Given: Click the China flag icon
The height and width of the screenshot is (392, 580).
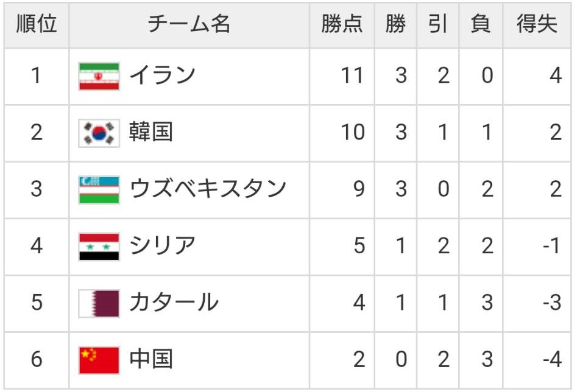Looking at the screenshot, I should click(99, 360).
